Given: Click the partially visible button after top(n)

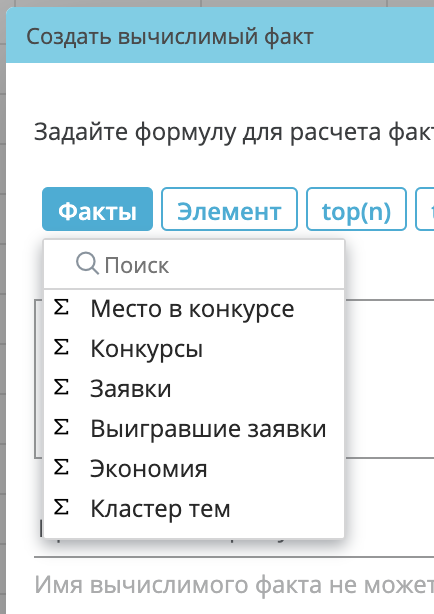Looking at the screenshot, I should tap(425, 209).
